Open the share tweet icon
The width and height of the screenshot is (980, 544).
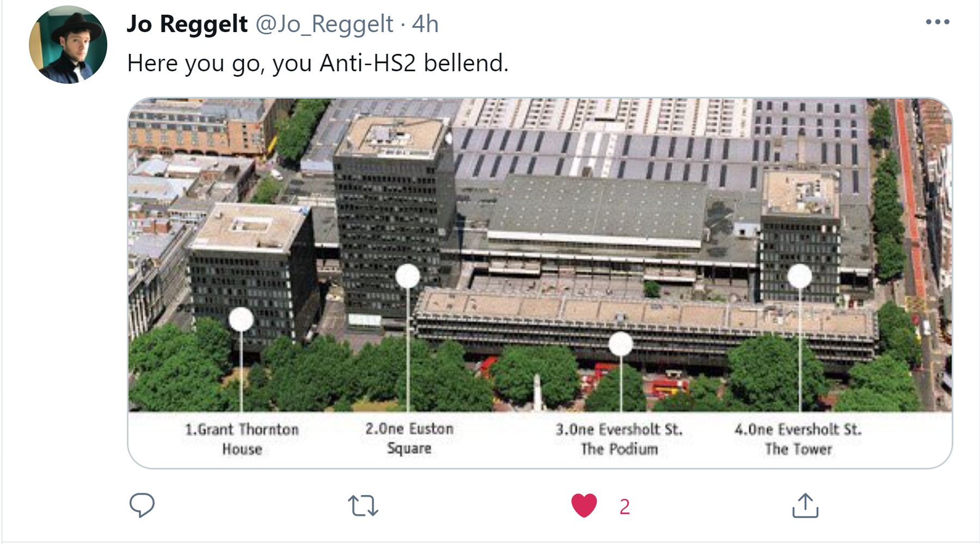click(x=805, y=505)
